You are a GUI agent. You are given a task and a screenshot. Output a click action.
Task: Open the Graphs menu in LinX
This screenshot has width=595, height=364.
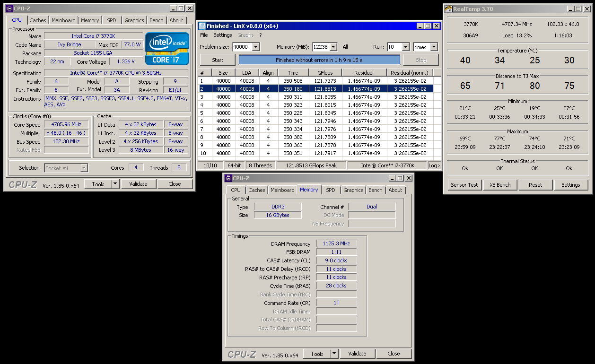click(245, 35)
